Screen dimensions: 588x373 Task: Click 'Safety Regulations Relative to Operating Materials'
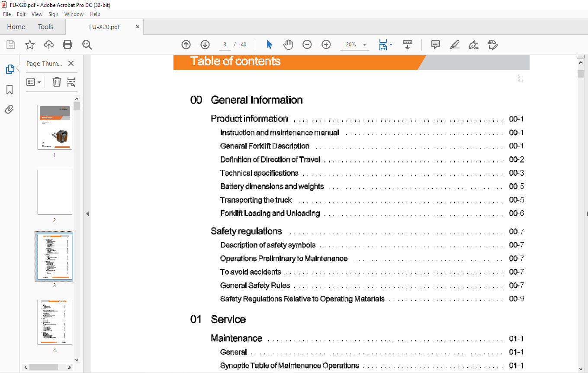[302, 299]
